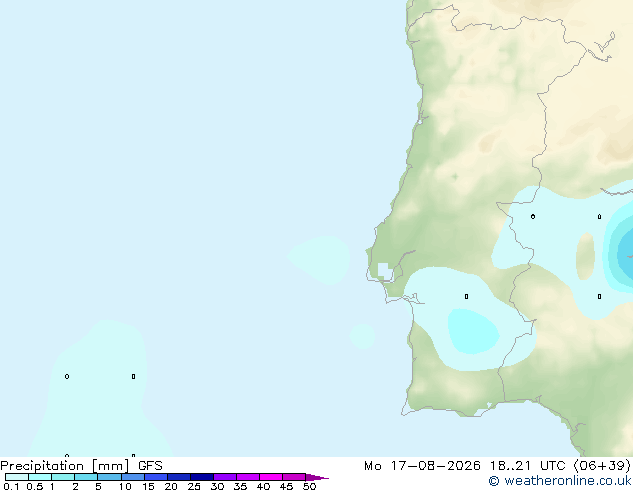Image resolution: width=634 pixels, height=490 pixels.
Task: Click the 'Precipitation' title text
Action: tap(42, 466)
